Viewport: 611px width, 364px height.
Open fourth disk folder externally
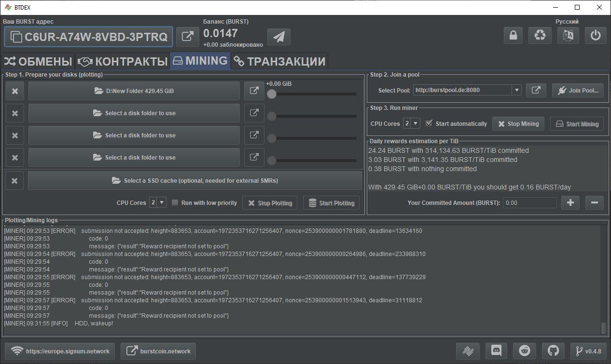254,157
